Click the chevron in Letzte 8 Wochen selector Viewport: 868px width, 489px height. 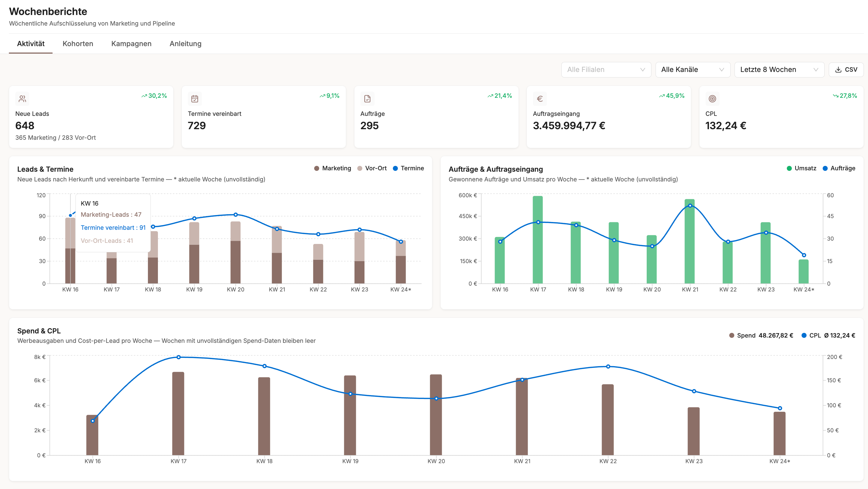tap(816, 70)
